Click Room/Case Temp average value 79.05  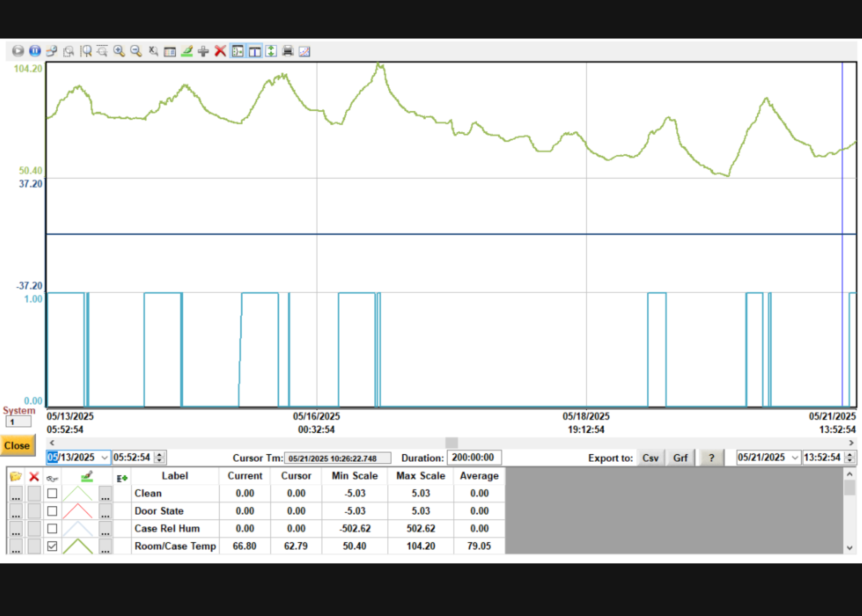point(479,546)
